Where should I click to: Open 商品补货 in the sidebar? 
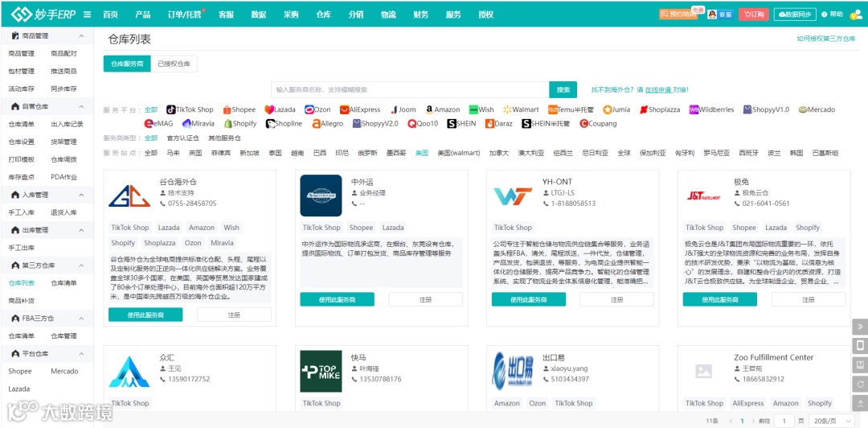pyautogui.click(x=22, y=301)
